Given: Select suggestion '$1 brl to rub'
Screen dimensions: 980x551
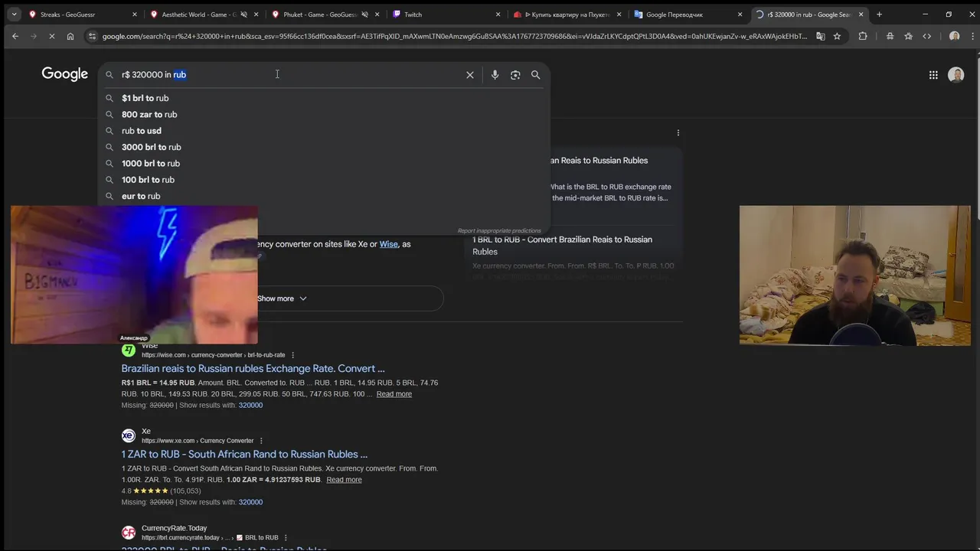Looking at the screenshot, I should click(x=324, y=98).
